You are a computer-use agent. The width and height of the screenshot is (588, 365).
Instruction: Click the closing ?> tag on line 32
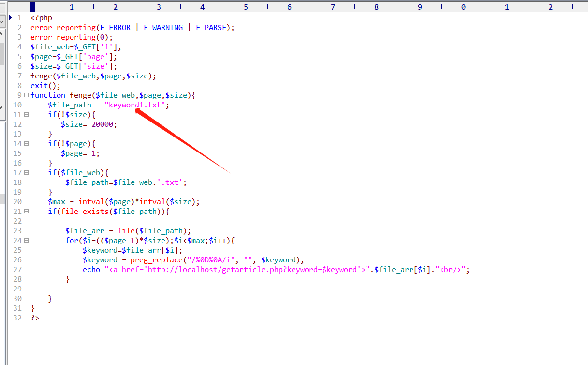[x=35, y=318]
